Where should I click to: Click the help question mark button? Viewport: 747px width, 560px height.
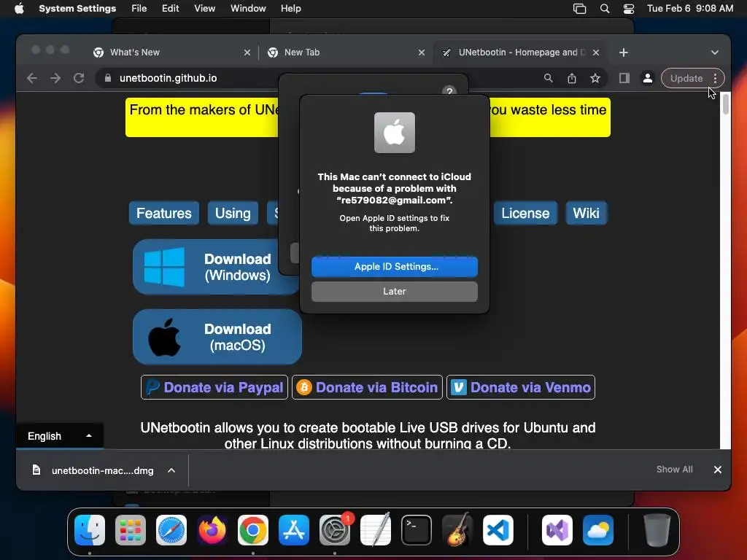click(x=449, y=91)
